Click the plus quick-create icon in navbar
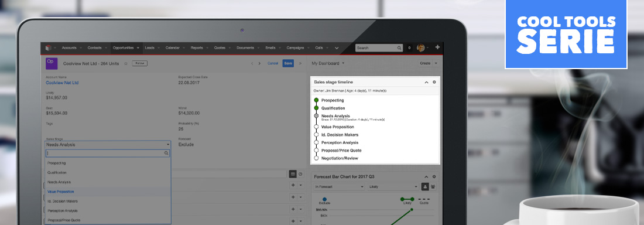644x225 pixels. 437,47
